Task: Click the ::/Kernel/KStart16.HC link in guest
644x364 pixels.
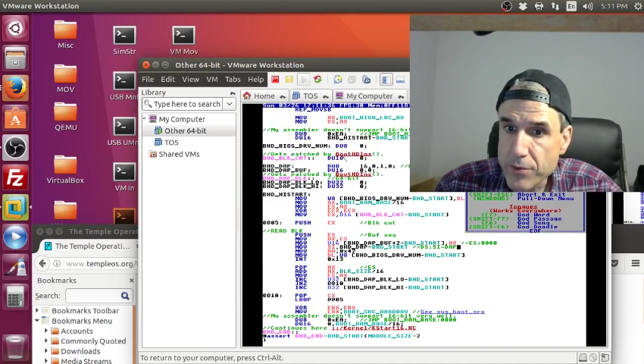Action: tap(374, 328)
